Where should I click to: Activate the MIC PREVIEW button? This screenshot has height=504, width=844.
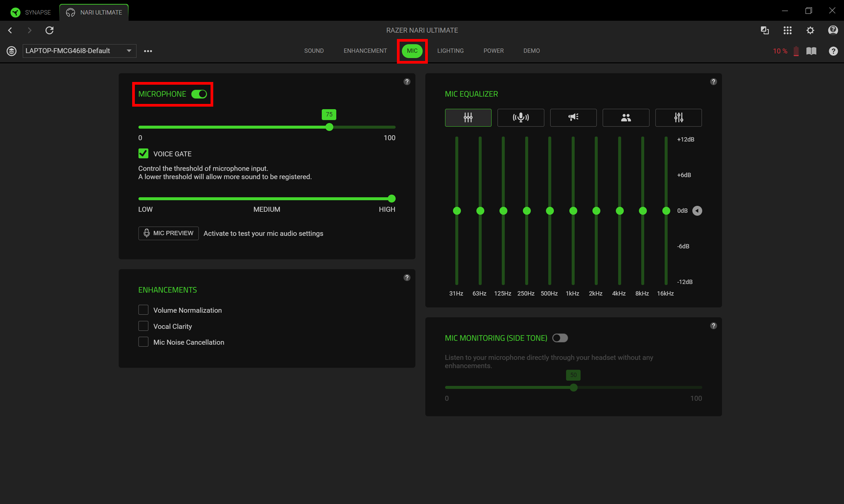tap(168, 233)
